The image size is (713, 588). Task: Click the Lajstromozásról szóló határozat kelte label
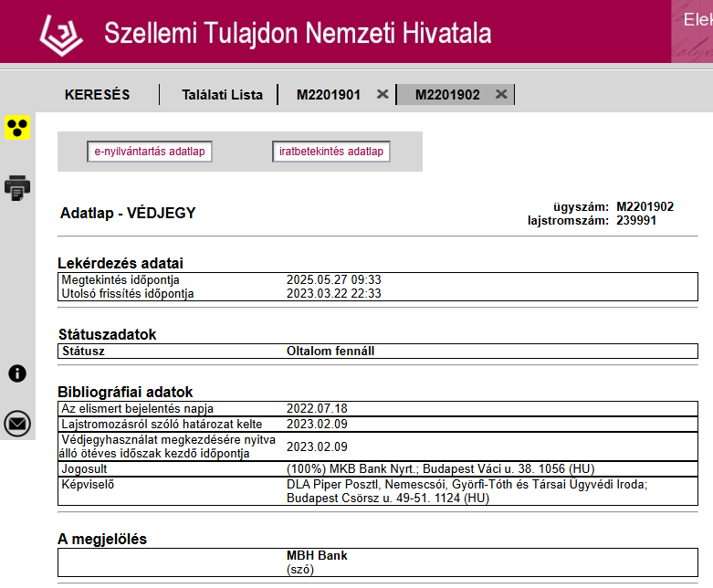pos(162,424)
